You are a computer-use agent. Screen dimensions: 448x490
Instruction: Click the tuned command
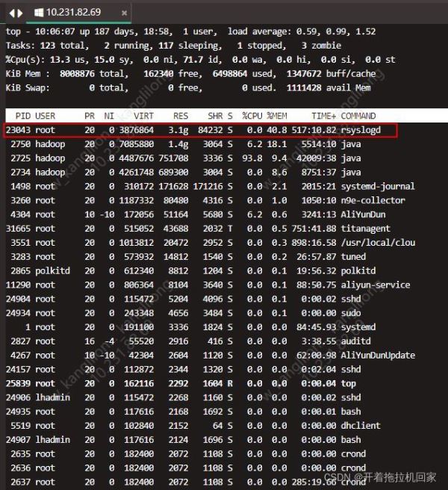tap(353, 256)
